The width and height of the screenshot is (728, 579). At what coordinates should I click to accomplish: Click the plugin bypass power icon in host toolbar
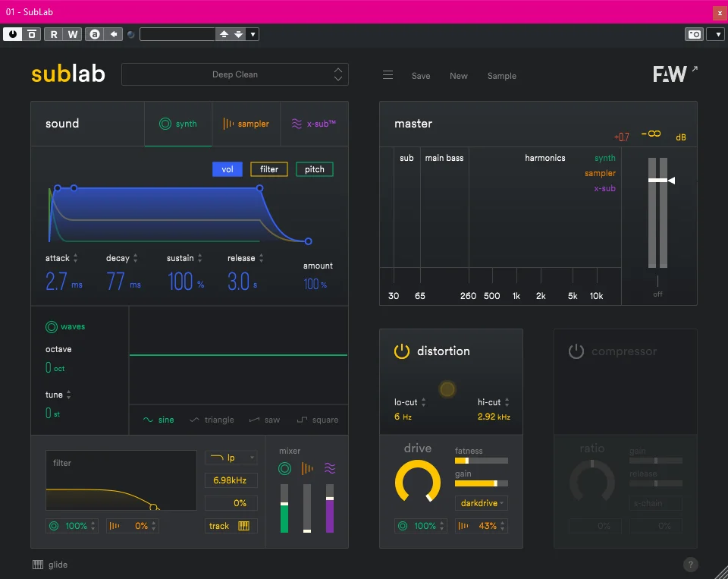(13, 34)
